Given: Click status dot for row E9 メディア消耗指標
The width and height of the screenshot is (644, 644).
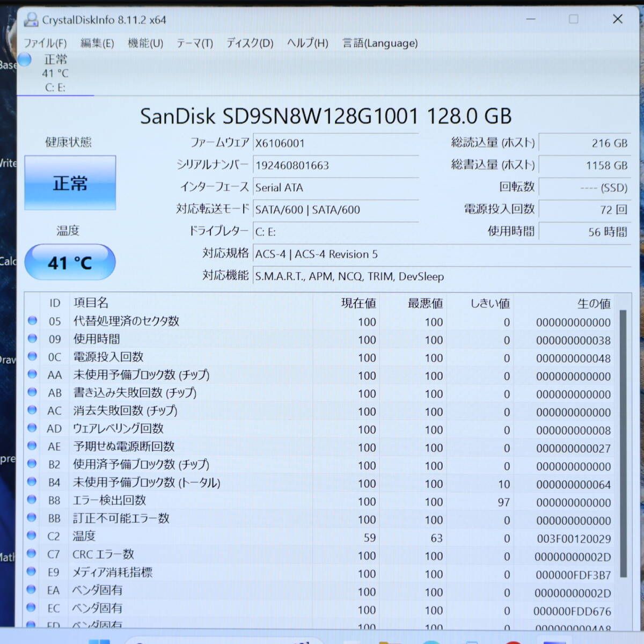Looking at the screenshot, I should [32, 572].
